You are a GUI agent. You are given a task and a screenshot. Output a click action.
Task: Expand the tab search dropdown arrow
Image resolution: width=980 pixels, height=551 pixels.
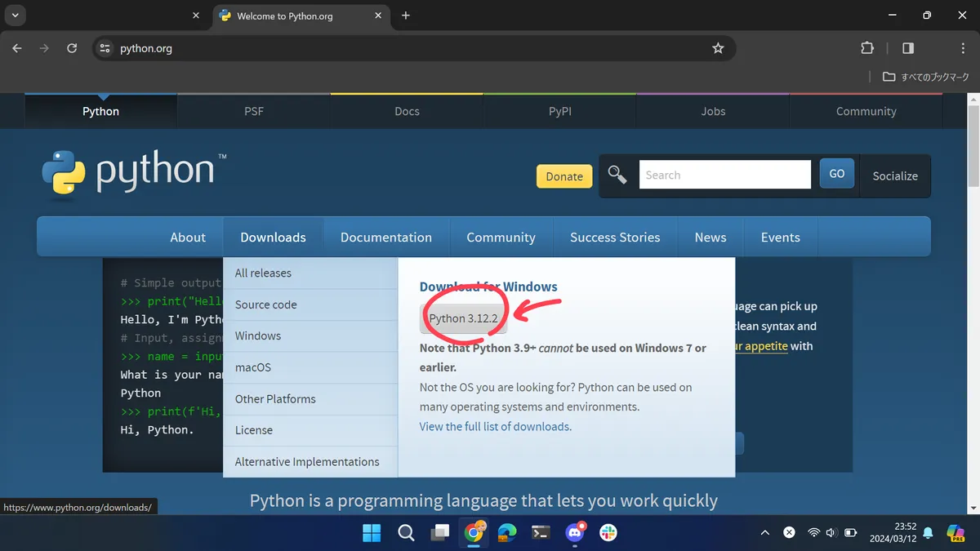[x=15, y=16]
